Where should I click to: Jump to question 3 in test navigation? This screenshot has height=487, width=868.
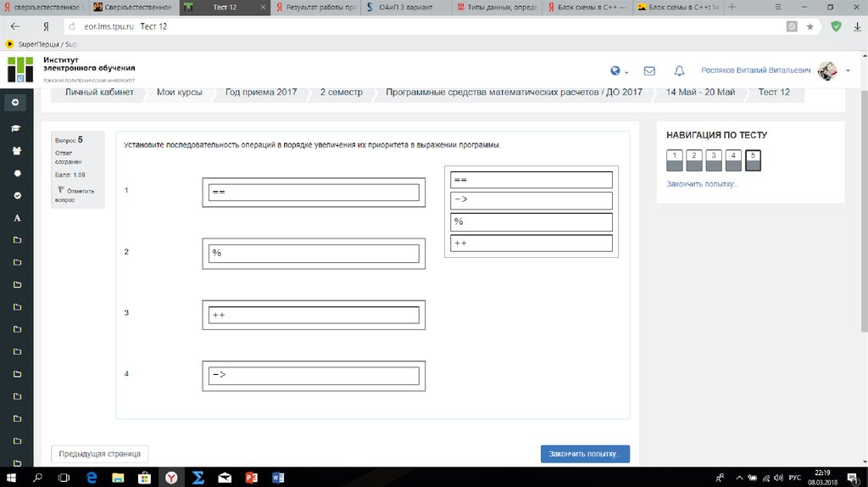point(714,160)
